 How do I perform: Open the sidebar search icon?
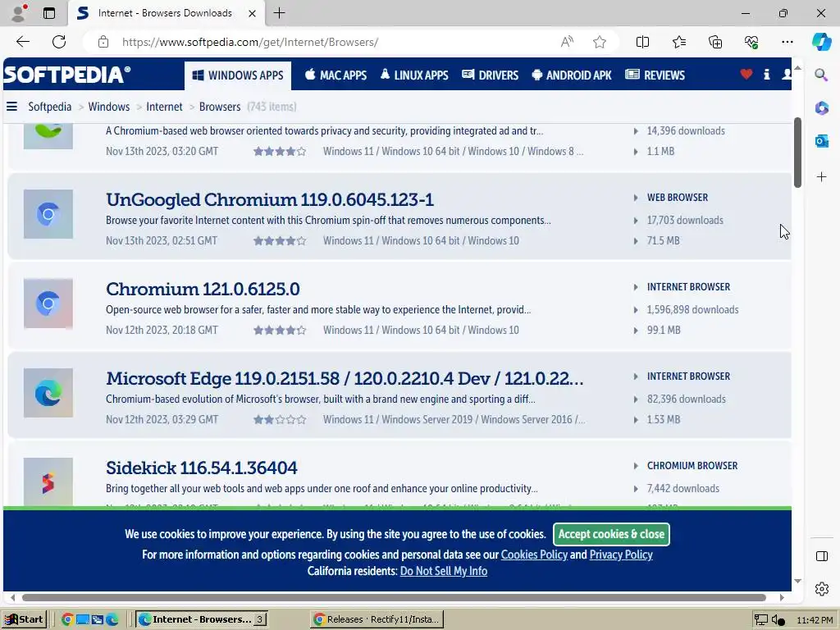(x=821, y=75)
